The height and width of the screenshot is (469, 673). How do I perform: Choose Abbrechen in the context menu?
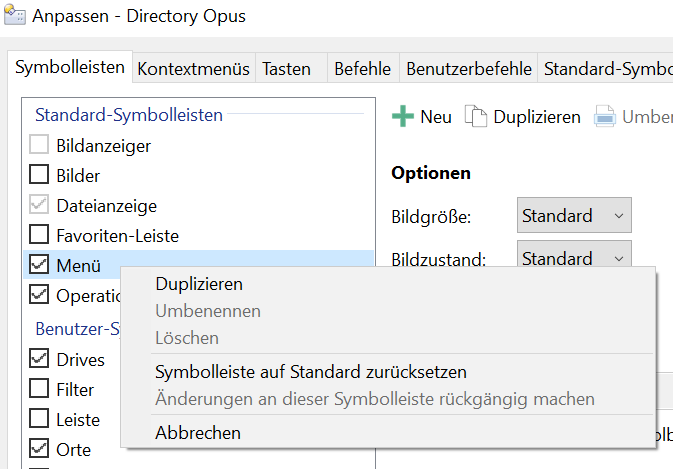pyautogui.click(x=388, y=433)
